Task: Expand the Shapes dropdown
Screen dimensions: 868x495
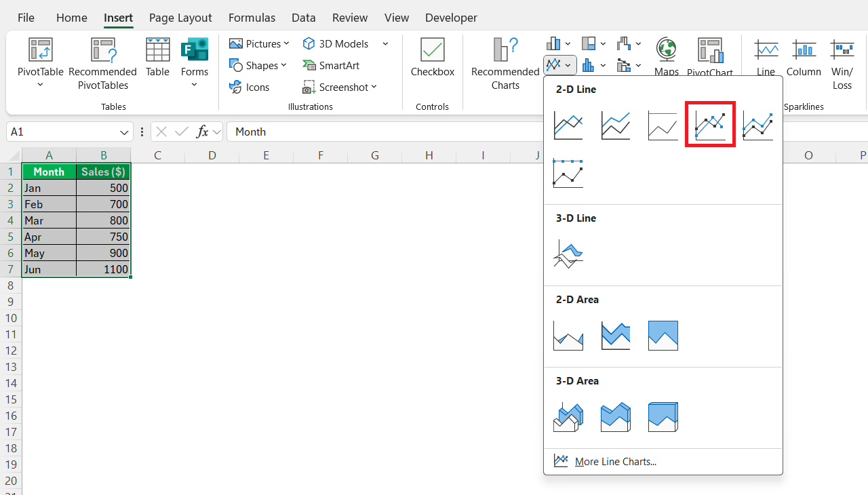Action: coord(283,65)
